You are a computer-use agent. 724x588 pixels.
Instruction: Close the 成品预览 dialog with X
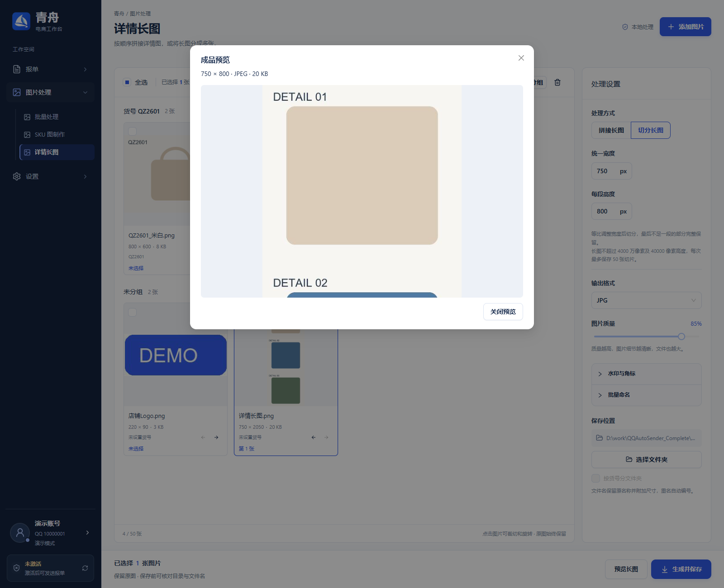pos(521,58)
